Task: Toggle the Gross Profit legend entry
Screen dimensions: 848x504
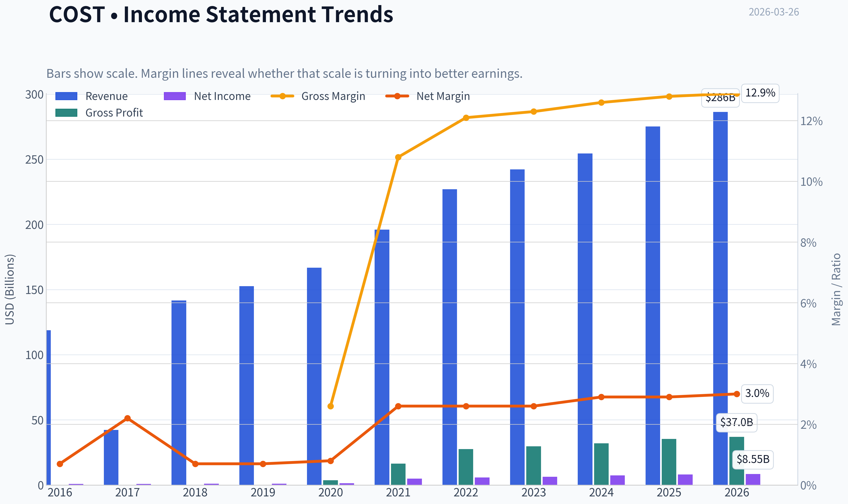Action: pyautogui.click(x=99, y=113)
